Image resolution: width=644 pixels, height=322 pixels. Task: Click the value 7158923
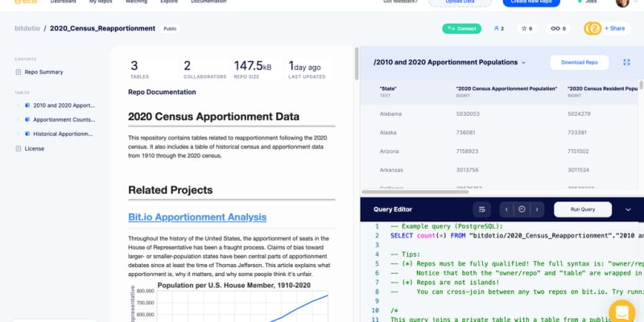(468, 151)
